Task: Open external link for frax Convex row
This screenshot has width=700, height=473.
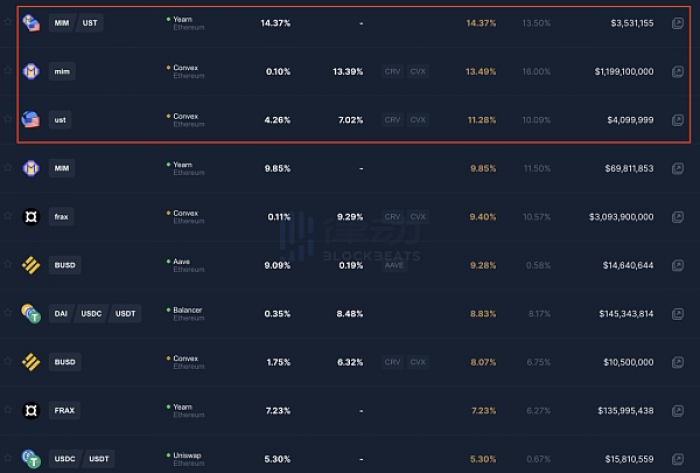Action: (677, 217)
